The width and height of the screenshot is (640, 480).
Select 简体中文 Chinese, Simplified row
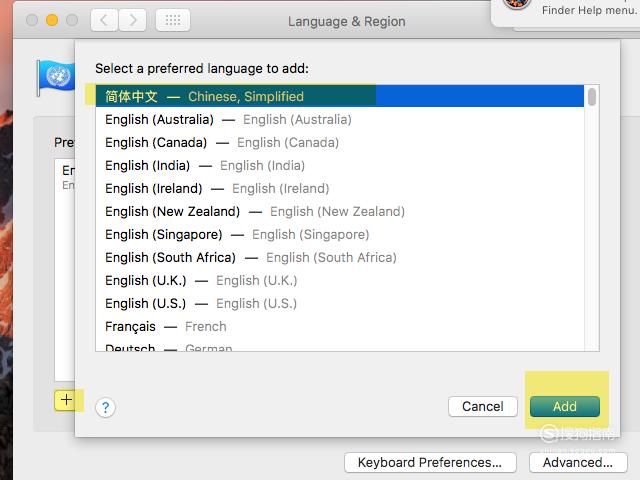340,96
